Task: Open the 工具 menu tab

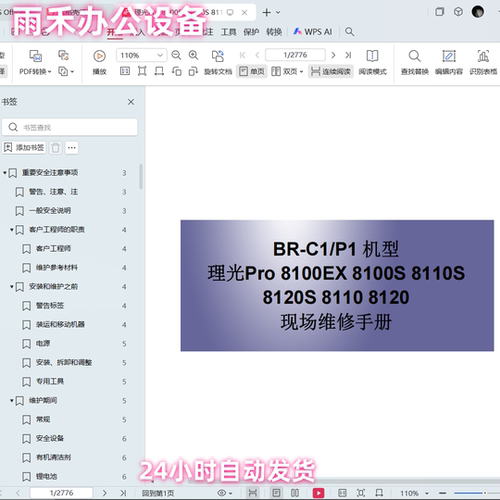Action: click(x=228, y=32)
